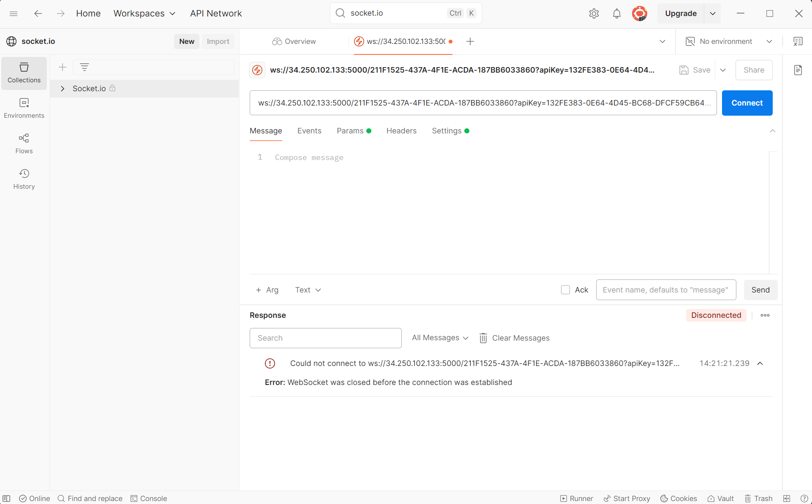Viewport: 812px width, 504px height.
Task: Go to Home
Action: (88, 14)
